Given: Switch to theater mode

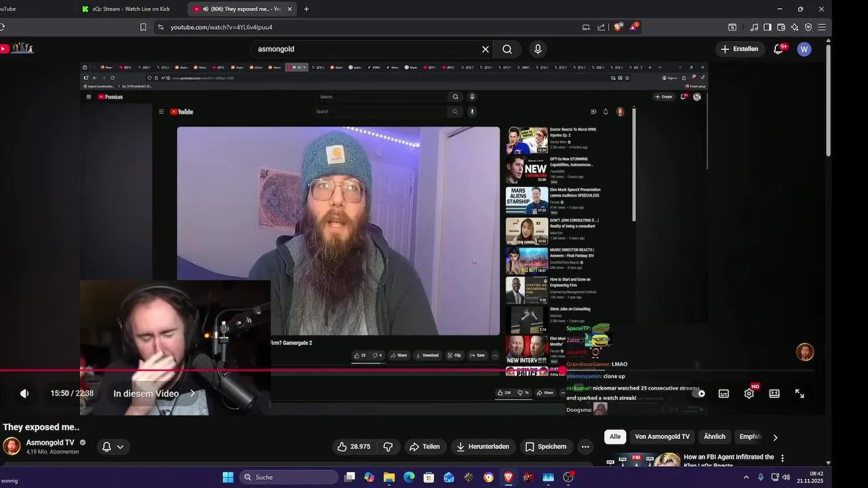Looking at the screenshot, I should coord(774,393).
